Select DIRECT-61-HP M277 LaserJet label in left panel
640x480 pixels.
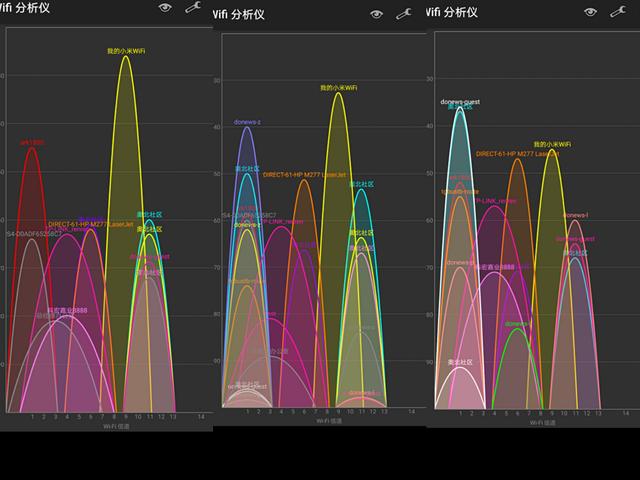pyautogui.click(x=91, y=224)
